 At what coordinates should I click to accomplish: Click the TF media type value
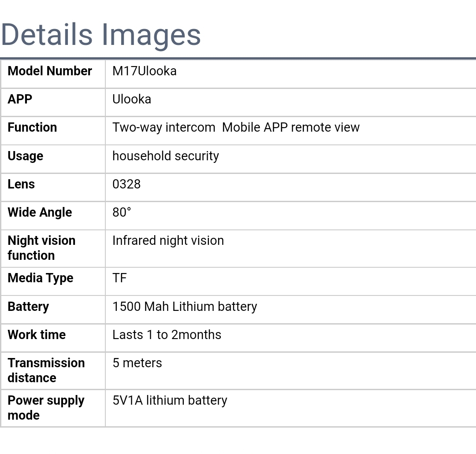click(x=119, y=278)
